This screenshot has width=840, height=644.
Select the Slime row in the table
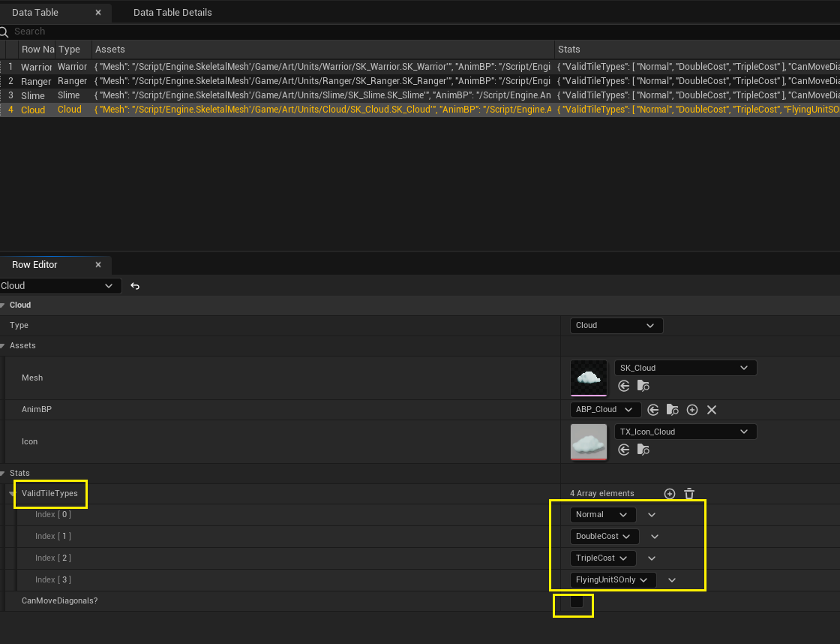tap(420, 95)
